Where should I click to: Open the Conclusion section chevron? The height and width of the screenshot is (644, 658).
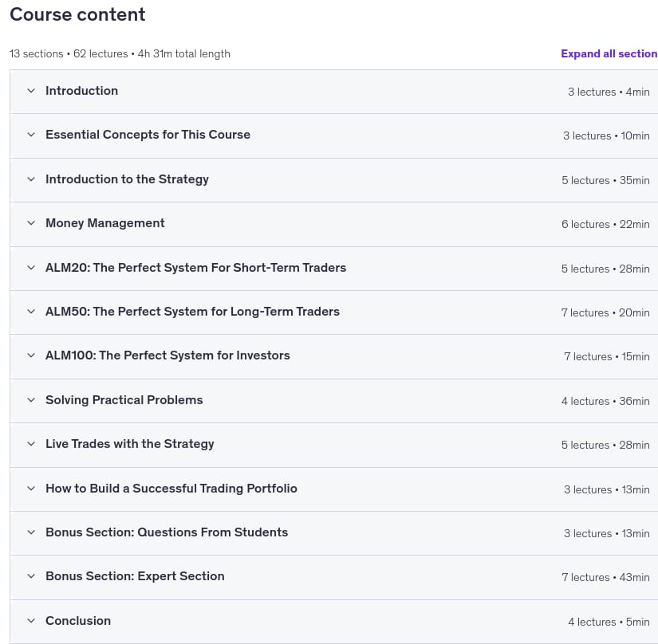tap(31, 621)
